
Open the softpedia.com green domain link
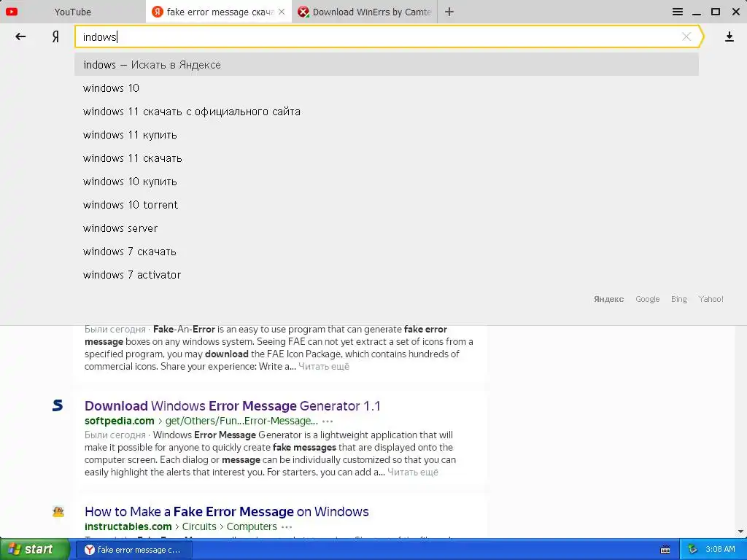click(119, 421)
